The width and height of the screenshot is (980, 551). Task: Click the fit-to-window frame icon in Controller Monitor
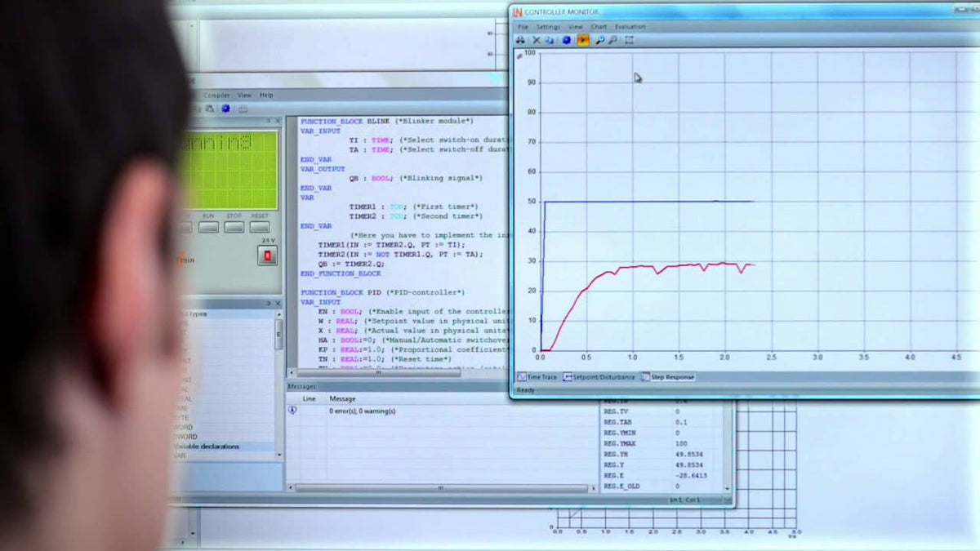(629, 40)
